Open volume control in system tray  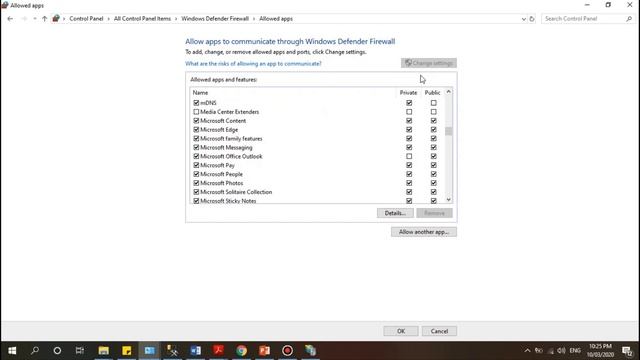click(x=562, y=351)
